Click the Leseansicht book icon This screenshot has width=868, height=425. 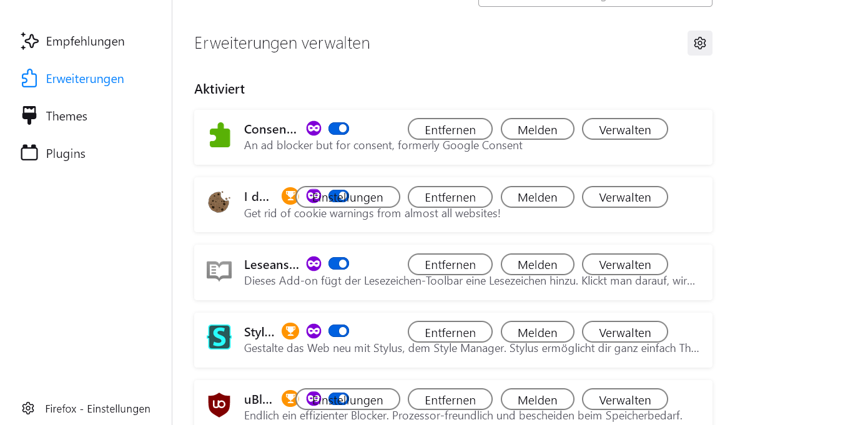tap(219, 270)
